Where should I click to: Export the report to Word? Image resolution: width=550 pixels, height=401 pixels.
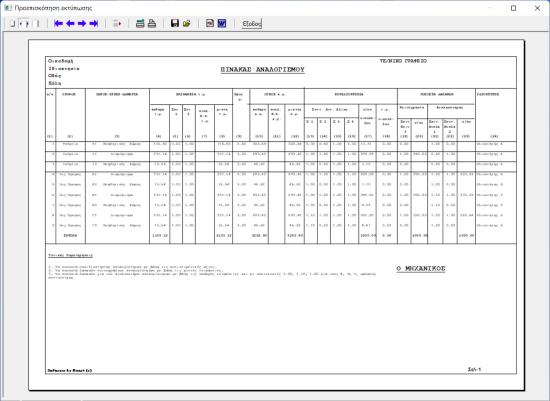click(222, 24)
